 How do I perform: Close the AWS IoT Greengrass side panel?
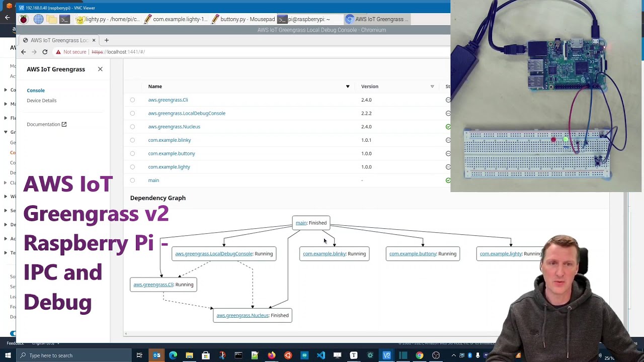[x=100, y=69]
